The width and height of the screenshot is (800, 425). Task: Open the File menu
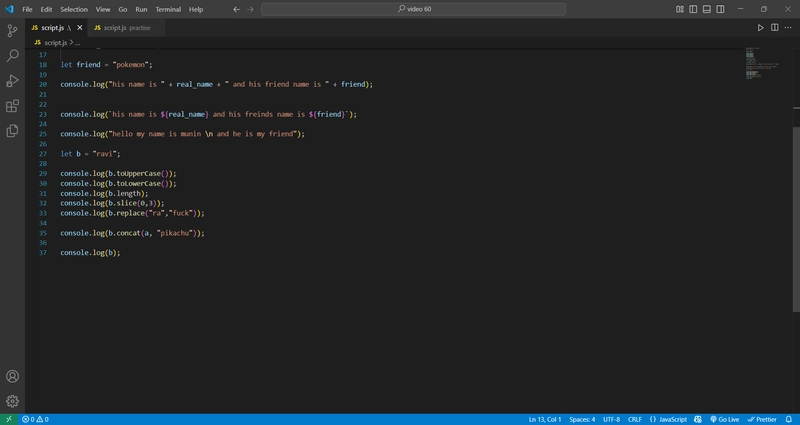point(27,9)
